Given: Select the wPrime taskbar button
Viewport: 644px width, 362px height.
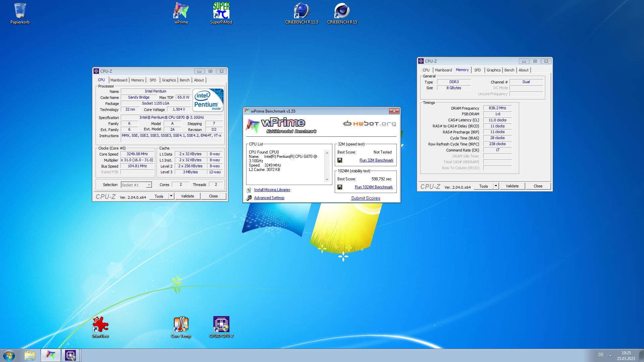Looking at the screenshot, I should click(51, 355).
